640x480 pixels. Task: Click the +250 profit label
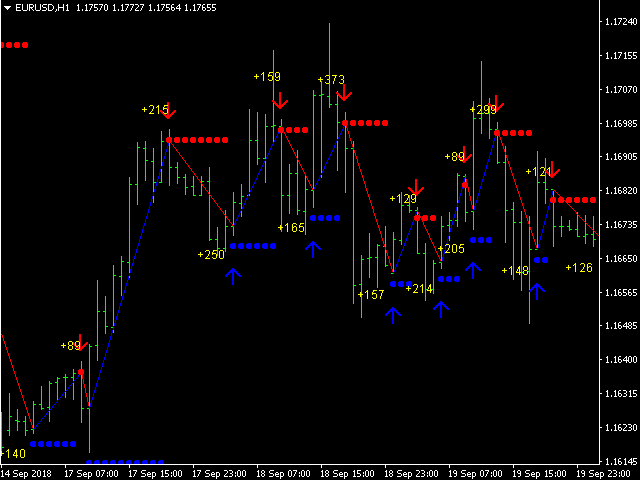[211, 254]
